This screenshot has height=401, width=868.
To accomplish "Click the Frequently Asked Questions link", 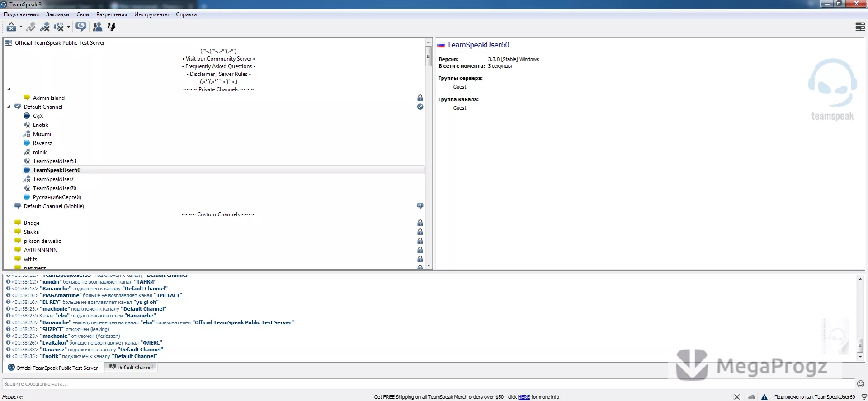I will coord(219,66).
